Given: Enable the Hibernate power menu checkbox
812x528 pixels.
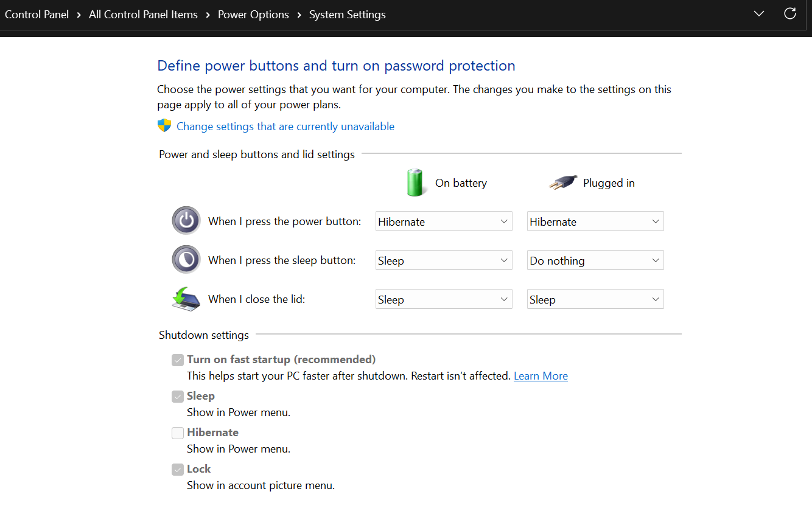Looking at the screenshot, I should pos(178,433).
